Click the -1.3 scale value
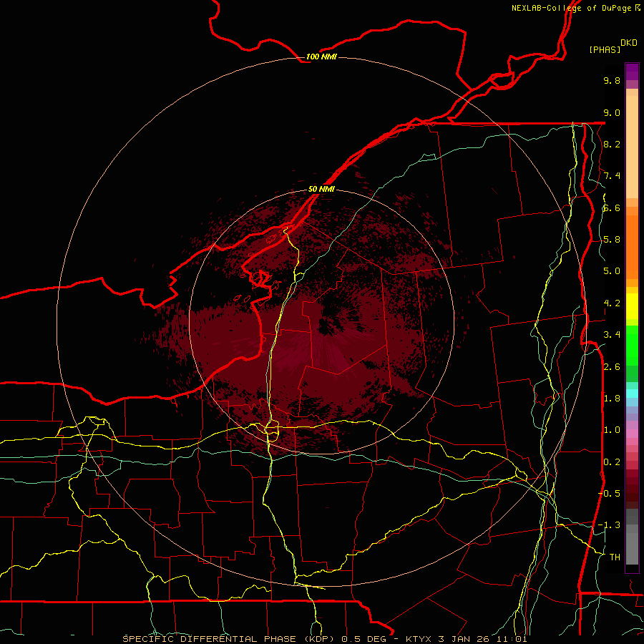The width and height of the screenshot is (644, 644). coord(609,525)
